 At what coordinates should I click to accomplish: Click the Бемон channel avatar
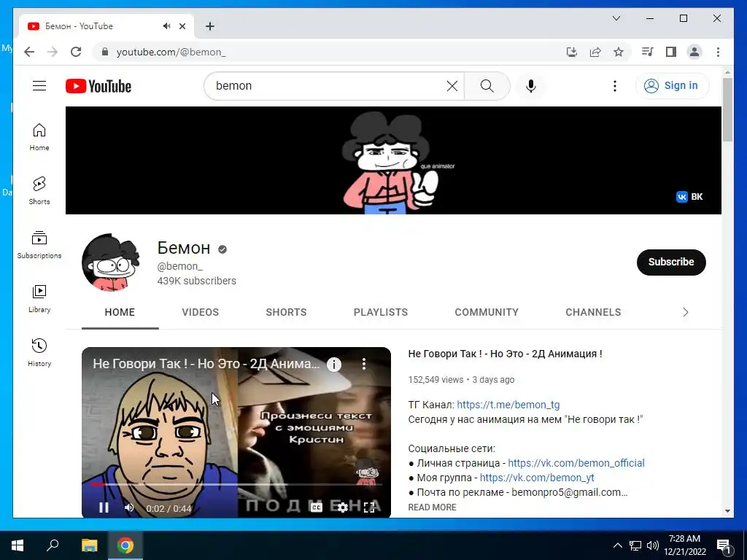111,262
